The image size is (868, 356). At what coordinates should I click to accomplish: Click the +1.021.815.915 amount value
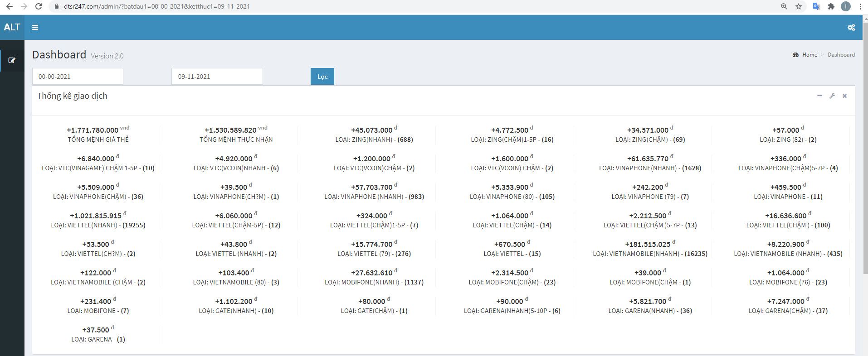coord(96,216)
